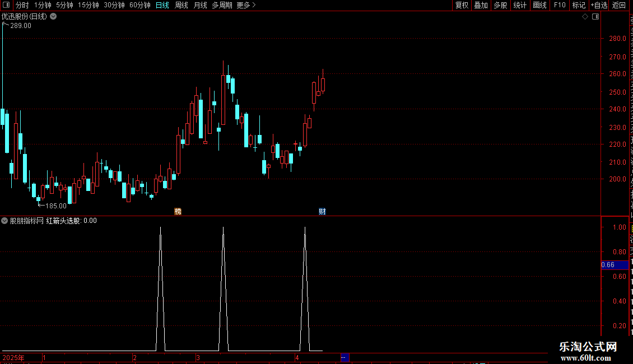This screenshot has height=364, width=633.
Task: Switch to 分时 timeframe
Action: pyautogui.click(x=22, y=5)
